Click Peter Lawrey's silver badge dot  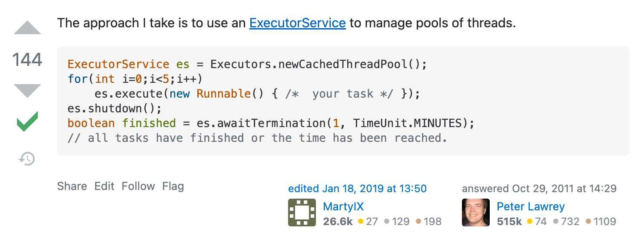pyautogui.click(x=556, y=222)
